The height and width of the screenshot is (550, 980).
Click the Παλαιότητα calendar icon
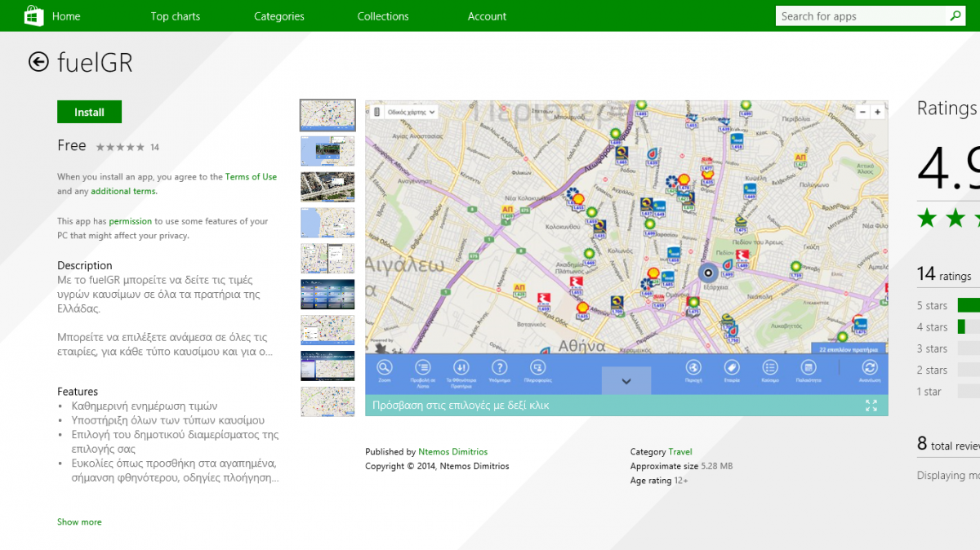pos(808,367)
